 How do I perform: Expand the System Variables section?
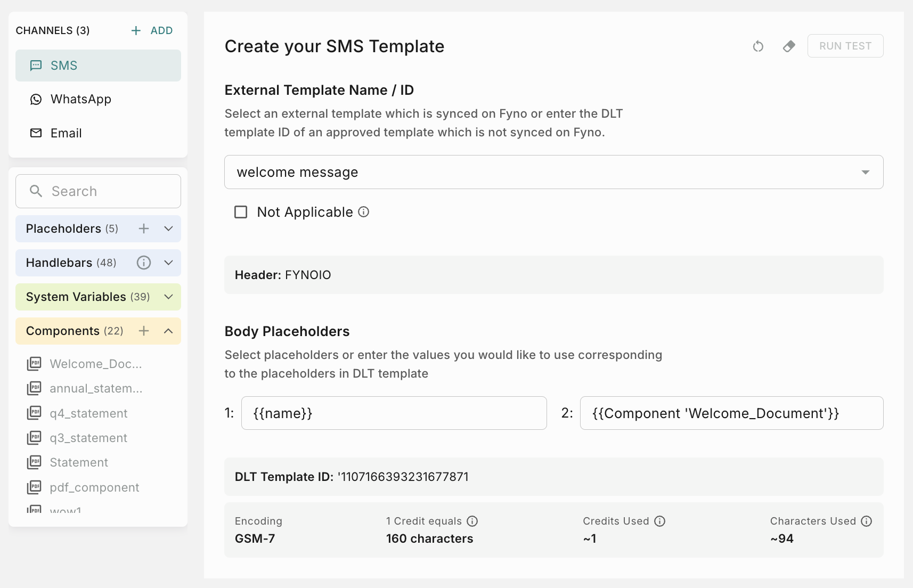168,297
